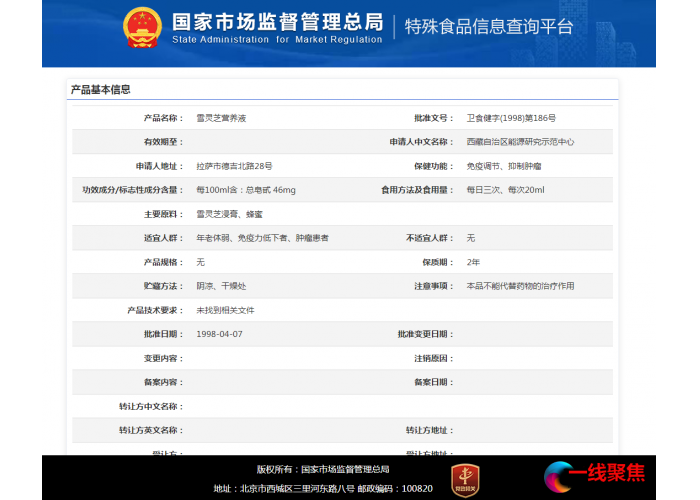Select the product name value 雪灵芝营养液

coord(221,118)
